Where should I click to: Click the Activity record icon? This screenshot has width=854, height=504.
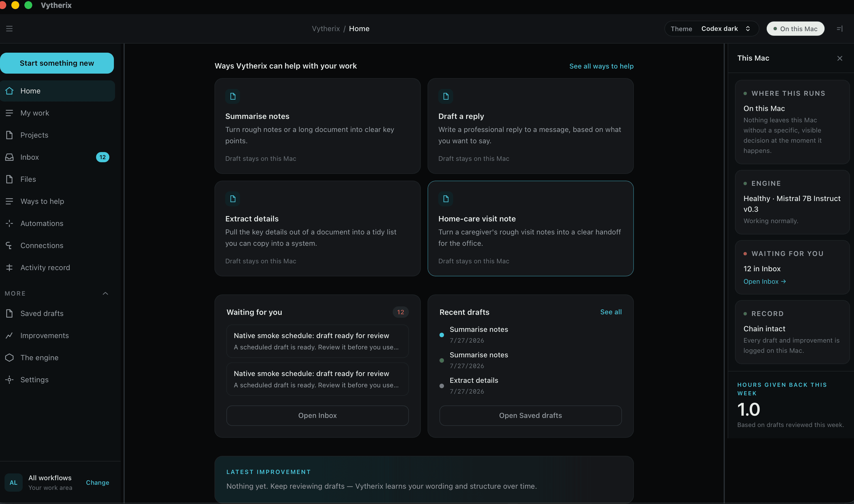(10, 268)
